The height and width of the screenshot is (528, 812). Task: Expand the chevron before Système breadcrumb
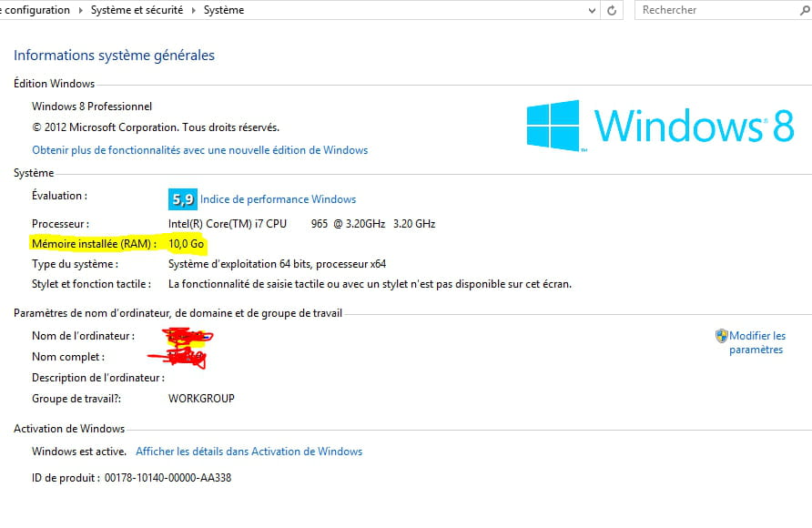pyautogui.click(x=193, y=10)
